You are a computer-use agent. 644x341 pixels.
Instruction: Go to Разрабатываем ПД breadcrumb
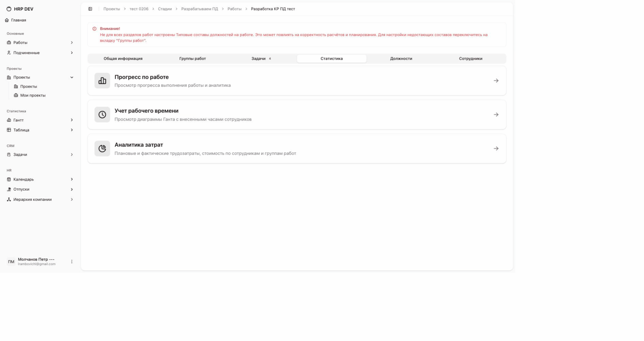tap(200, 9)
